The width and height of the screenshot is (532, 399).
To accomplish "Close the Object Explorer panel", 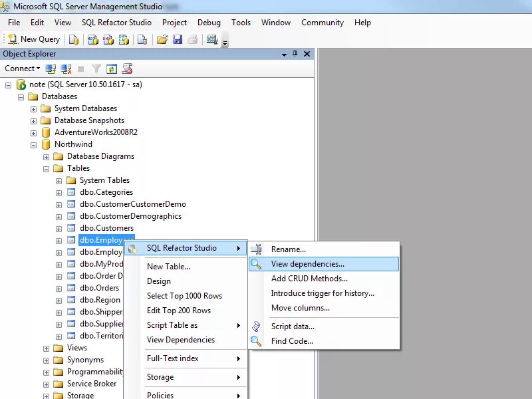I will (x=307, y=54).
